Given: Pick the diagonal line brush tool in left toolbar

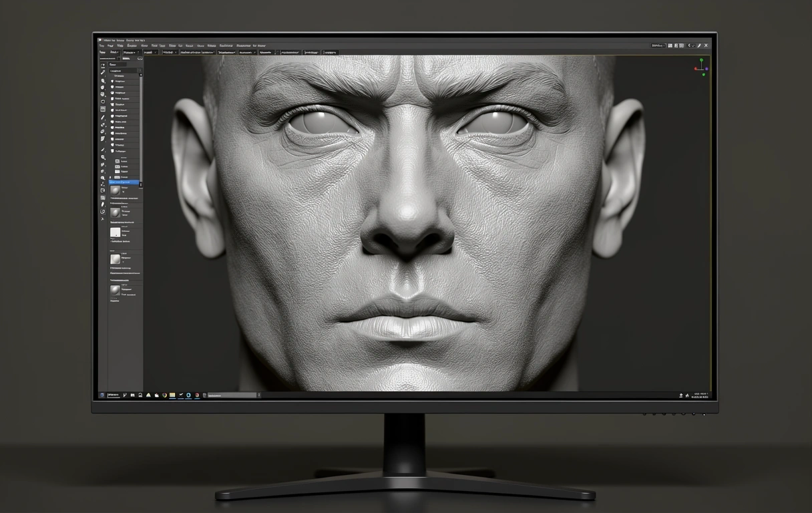Looking at the screenshot, I should point(103,117).
